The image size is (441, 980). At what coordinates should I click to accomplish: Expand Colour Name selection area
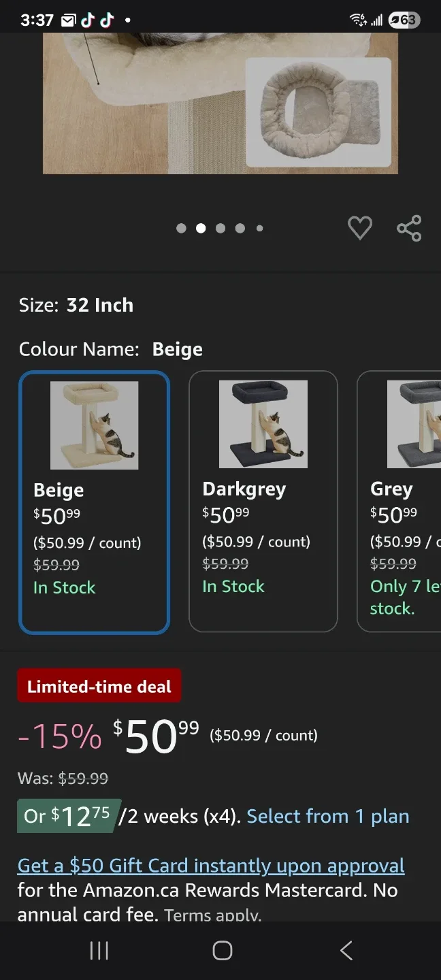pos(110,349)
